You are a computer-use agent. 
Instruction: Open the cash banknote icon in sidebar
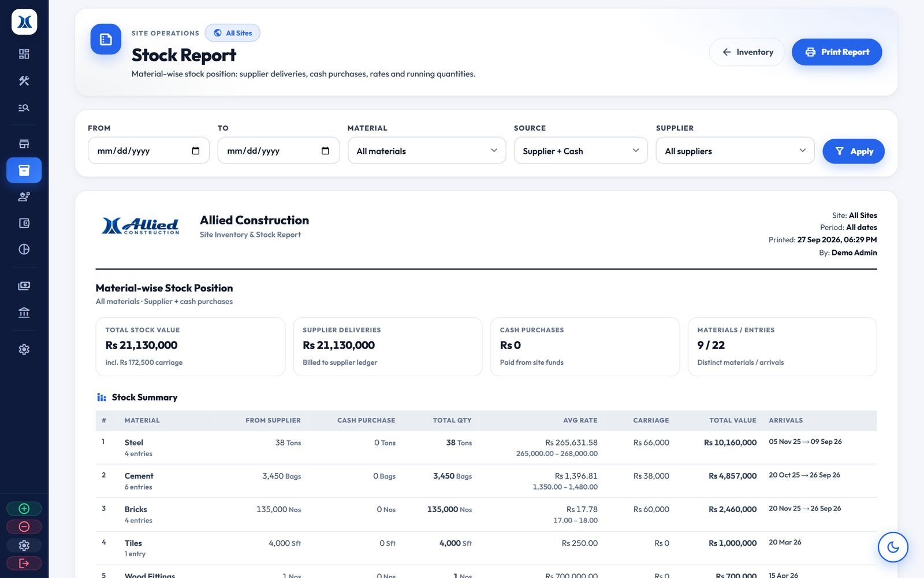coord(24,286)
